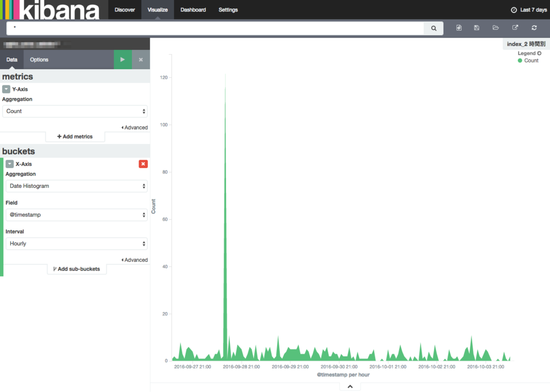Discard changes with the gray X button
This screenshot has width=550, height=392.
(x=141, y=60)
